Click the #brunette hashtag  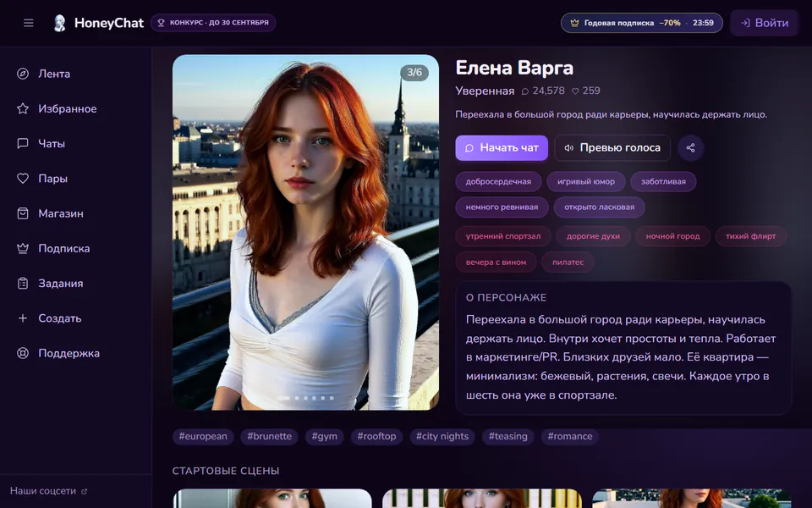pos(269,437)
